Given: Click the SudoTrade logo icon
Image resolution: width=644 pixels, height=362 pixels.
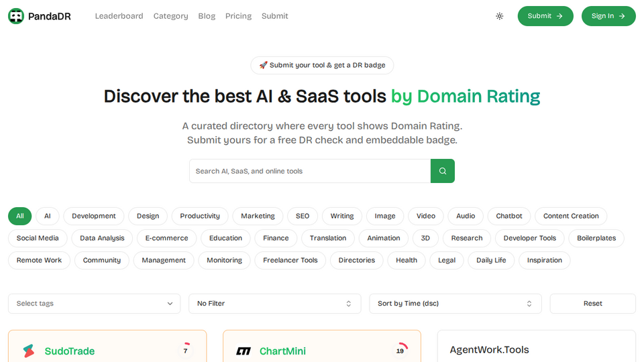Looking at the screenshot, I should click(29, 351).
